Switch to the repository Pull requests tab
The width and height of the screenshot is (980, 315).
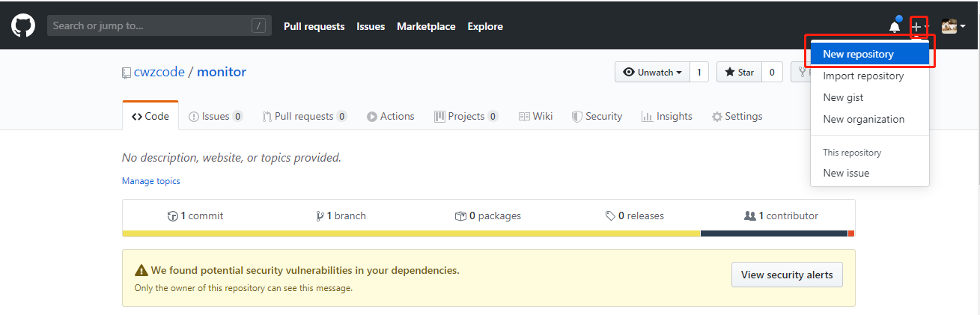click(305, 116)
